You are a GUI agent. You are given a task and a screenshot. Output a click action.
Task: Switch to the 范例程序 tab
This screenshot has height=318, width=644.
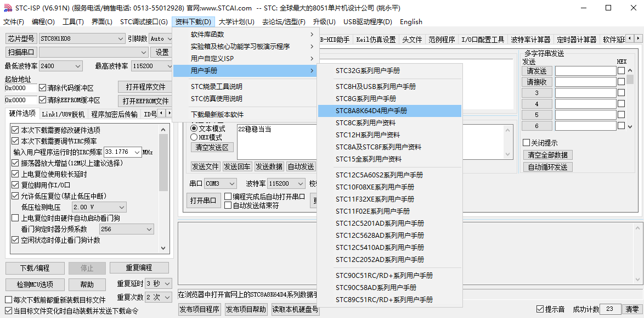(x=442, y=40)
